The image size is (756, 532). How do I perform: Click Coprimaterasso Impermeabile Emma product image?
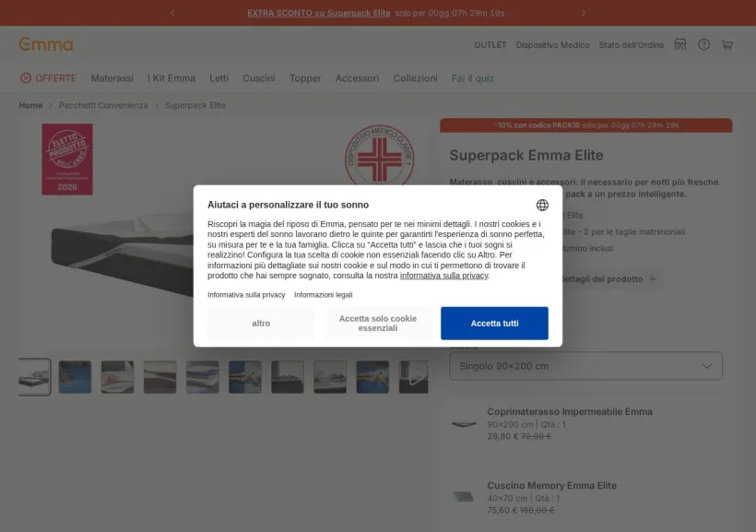click(x=464, y=424)
